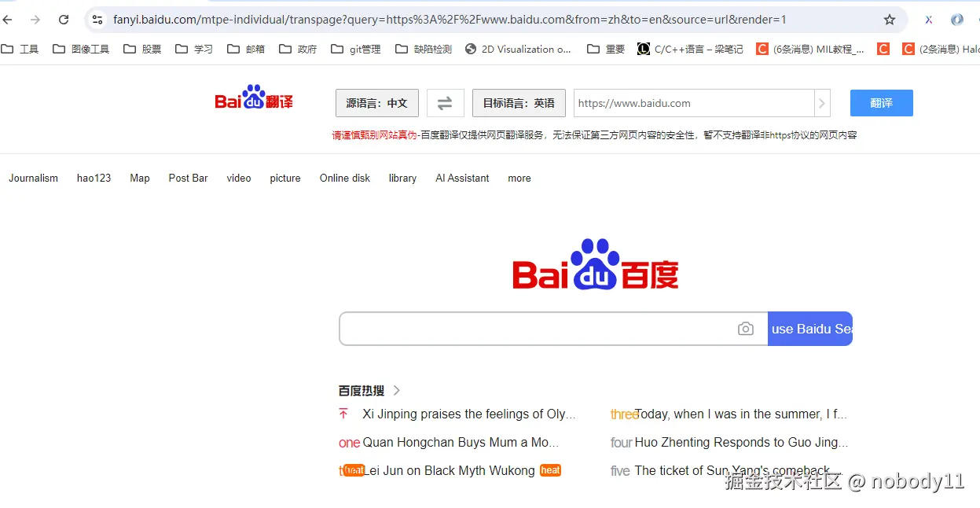Image resolution: width=980 pixels, height=508 pixels.
Task: Open the git管理 bookmark folder
Action: pyautogui.click(x=356, y=49)
